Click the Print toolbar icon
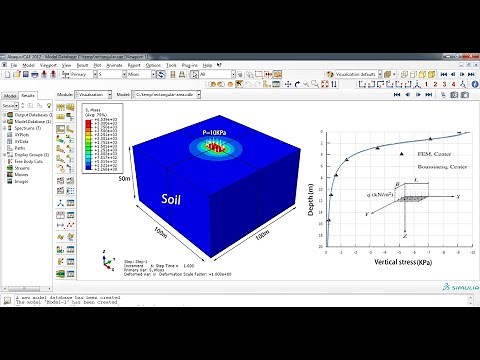 35,75
